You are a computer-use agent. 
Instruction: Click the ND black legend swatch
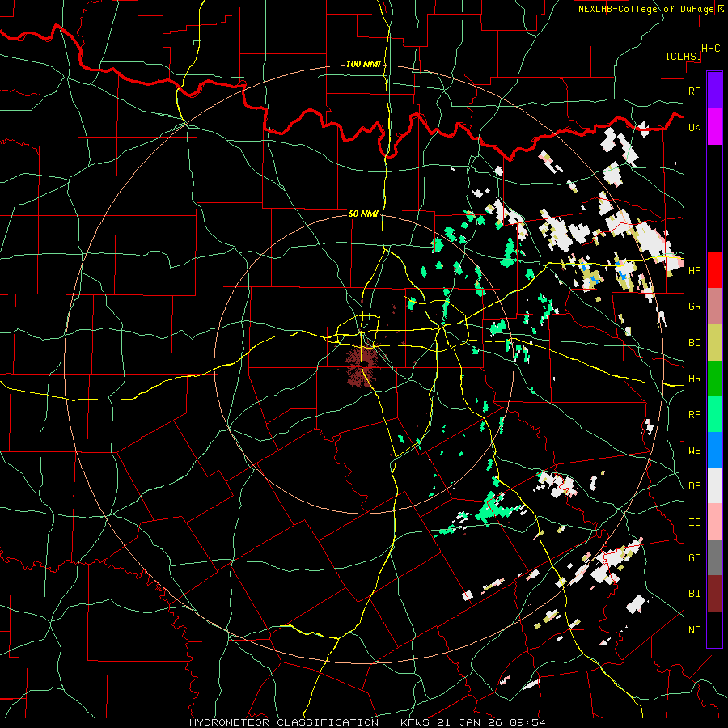click(714, 629)
